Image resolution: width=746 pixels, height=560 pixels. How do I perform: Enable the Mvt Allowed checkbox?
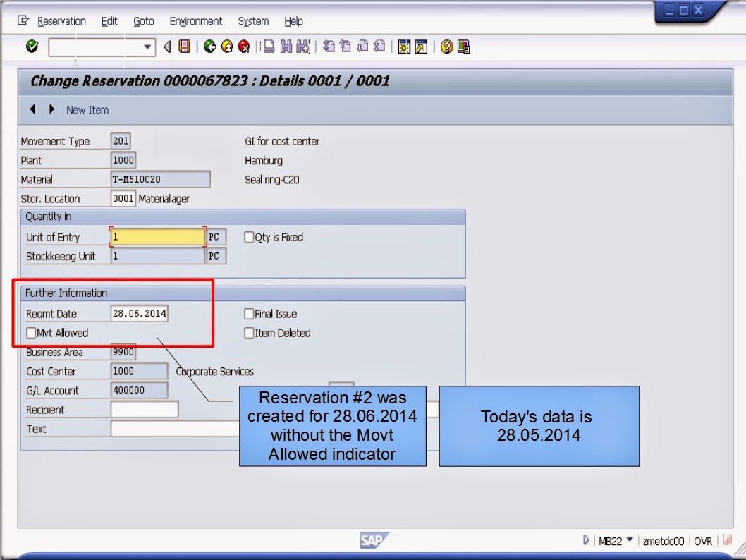pos(30,332)
